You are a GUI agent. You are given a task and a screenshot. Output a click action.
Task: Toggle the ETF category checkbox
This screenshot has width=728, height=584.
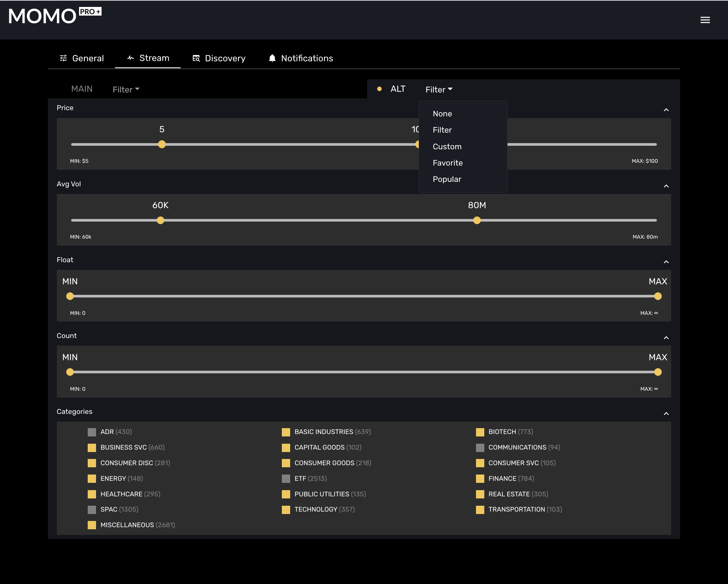[286, 479]
